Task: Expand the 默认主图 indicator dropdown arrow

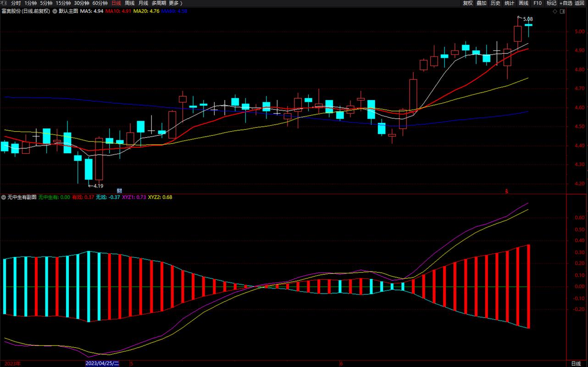Action: pos(55,11)
